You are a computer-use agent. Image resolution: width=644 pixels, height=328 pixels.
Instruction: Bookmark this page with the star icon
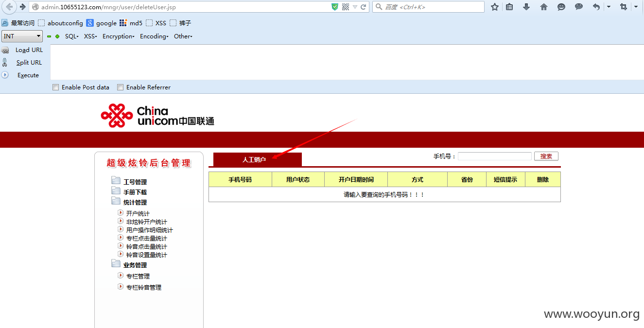click(495, 7)
